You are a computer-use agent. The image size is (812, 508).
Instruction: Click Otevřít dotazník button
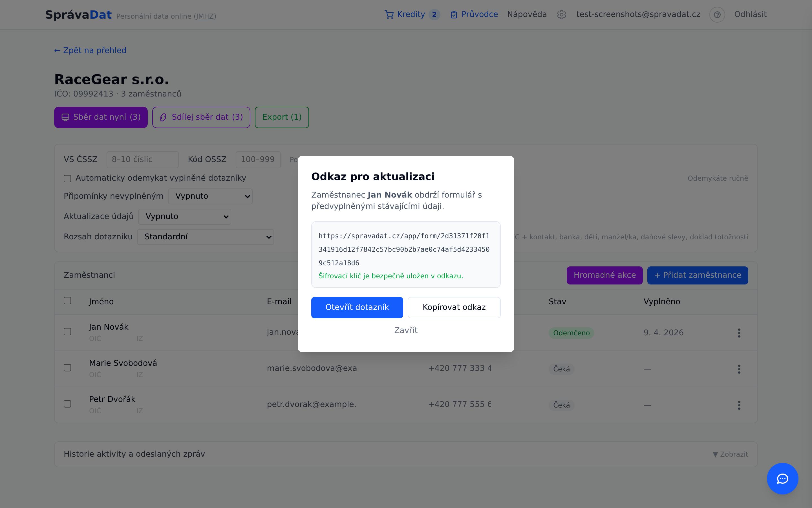(357, 307)
